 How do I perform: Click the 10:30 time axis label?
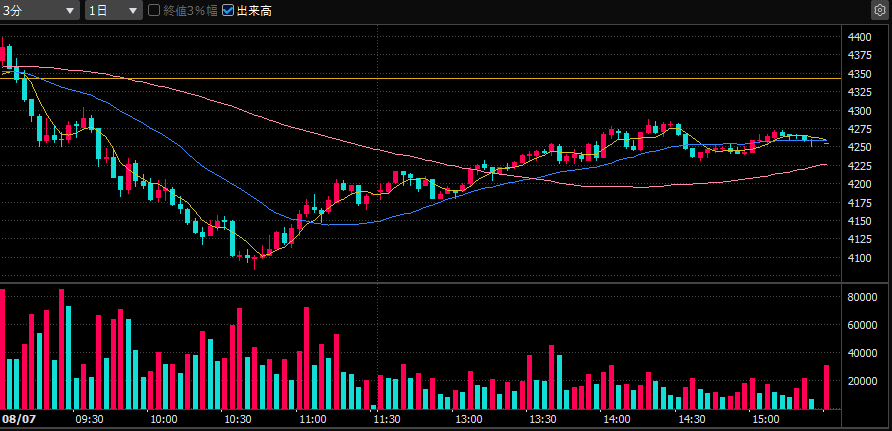click(238, 420)
